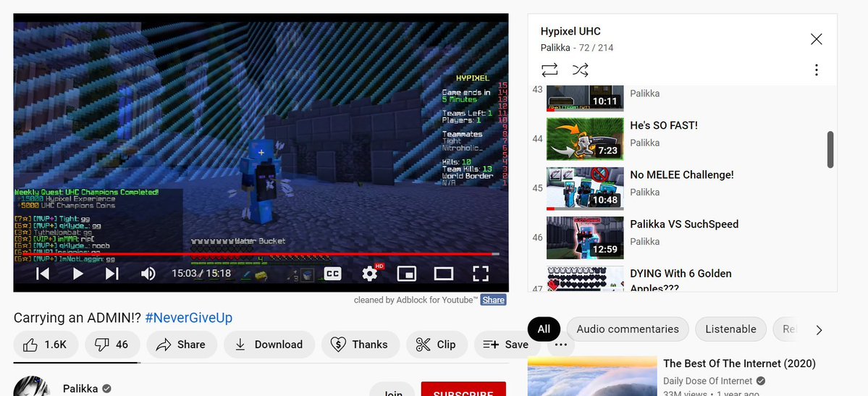
Task: Select the Listenable filter chip
Action: pos(730,329)
